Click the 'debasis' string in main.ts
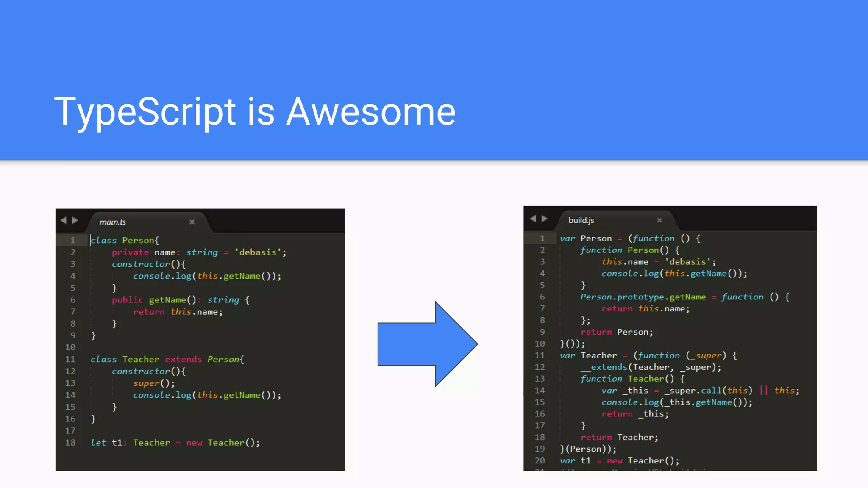This screenshot has height=488, width=868. [x=258, y=252]
